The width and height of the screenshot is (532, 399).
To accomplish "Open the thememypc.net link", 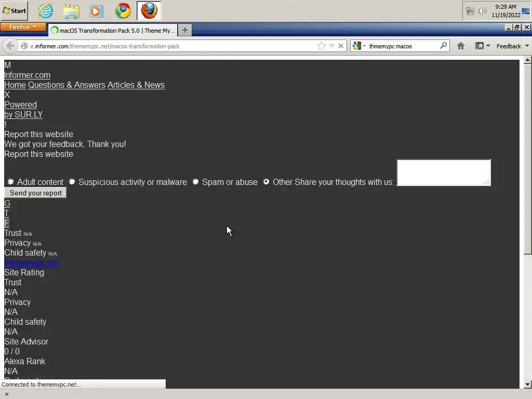I will pyautogui.click(x=31, y=262).
